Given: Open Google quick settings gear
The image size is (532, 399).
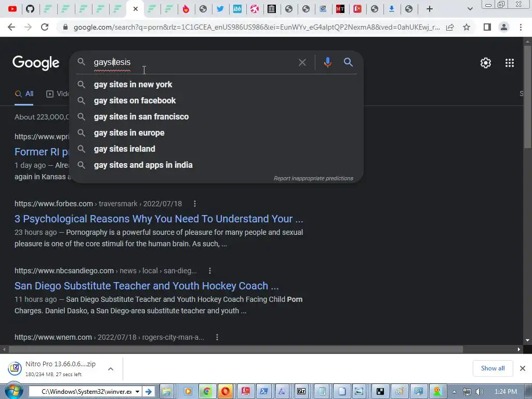Looking at the screenshot, I should (486, 63).
